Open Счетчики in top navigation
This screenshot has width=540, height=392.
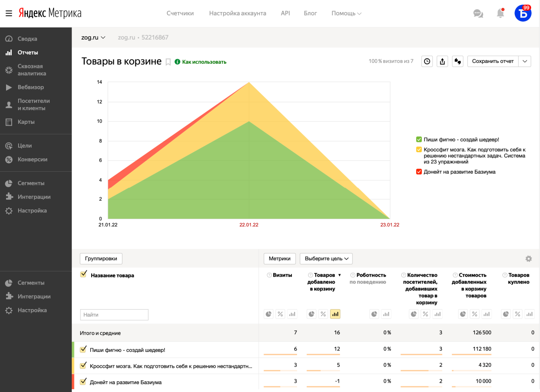click(180, 14)
